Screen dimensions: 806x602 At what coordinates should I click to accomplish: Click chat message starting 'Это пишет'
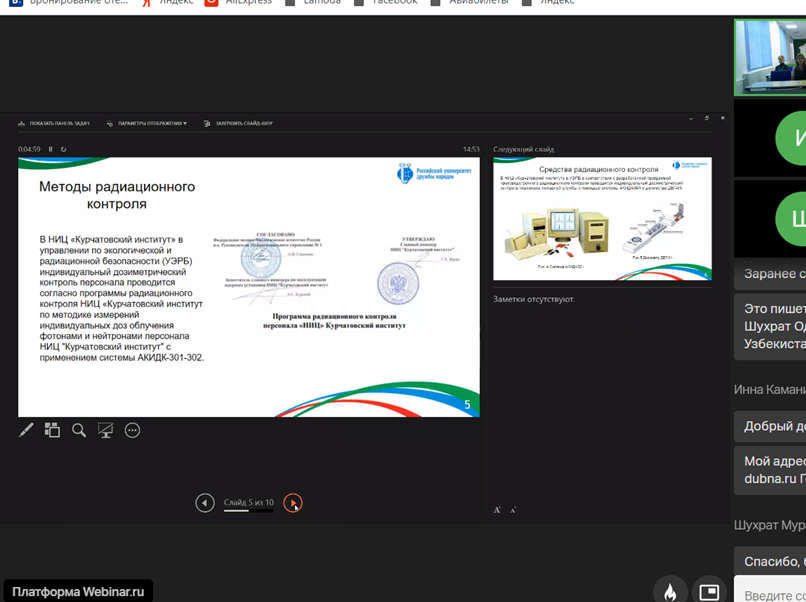pos(770,326)
